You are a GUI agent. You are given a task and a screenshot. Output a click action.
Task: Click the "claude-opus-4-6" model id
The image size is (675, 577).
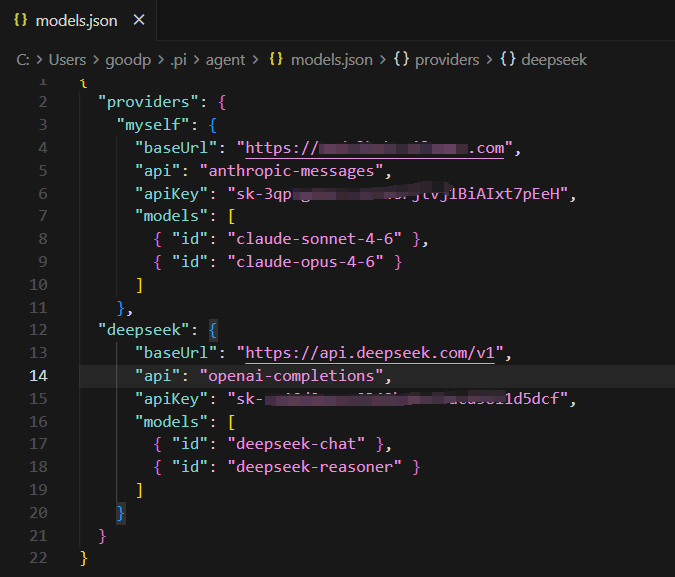click(x=306, y=262)
